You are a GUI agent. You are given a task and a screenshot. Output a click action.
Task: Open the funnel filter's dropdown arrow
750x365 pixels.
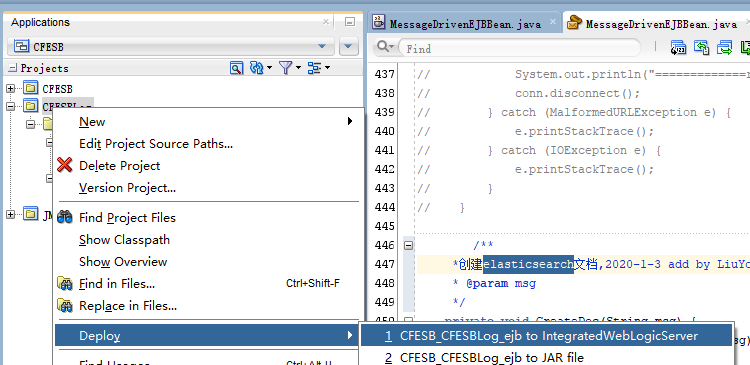pos(298,68)
